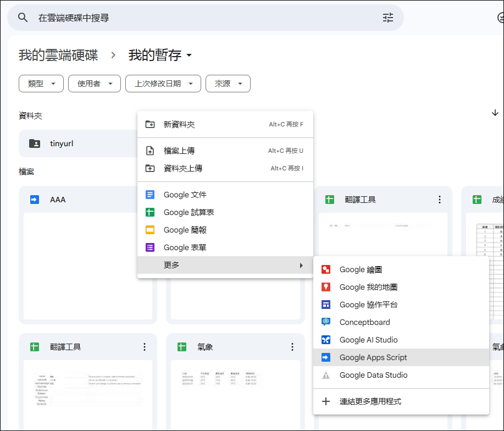This screenshot has width=504, height=431.
Task: Click the Google 試算表 green sheets icon
Action: pos(150,212)
